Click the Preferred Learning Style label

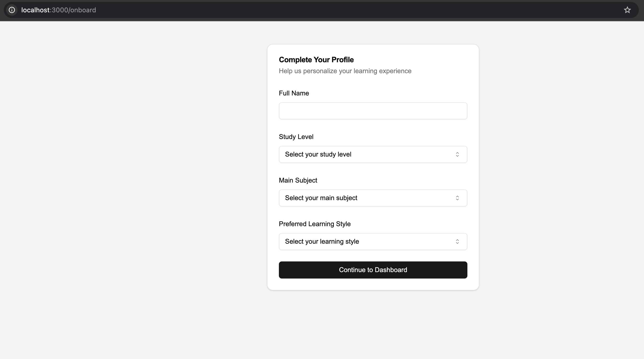pyautogui.click(x=314, y=224)
